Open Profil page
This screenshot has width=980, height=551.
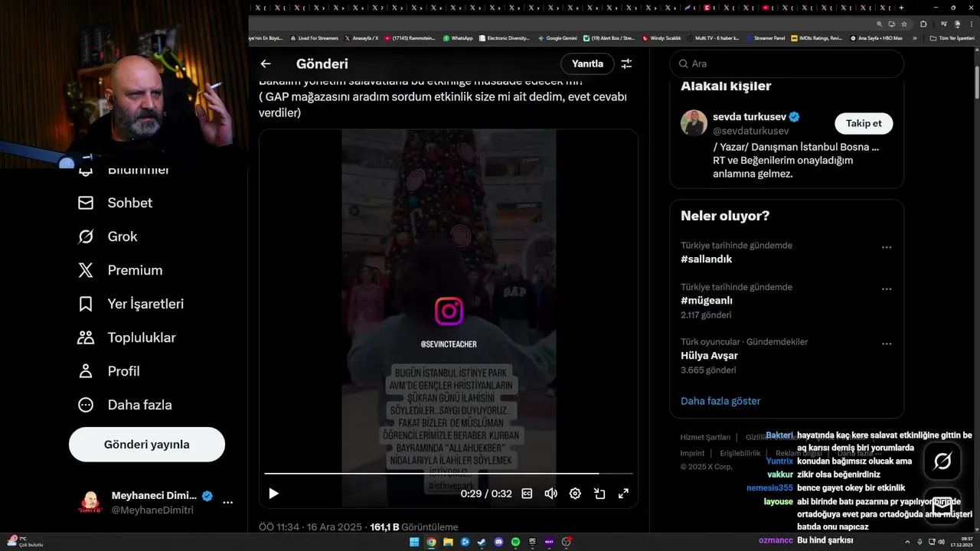tap(109, 371)
